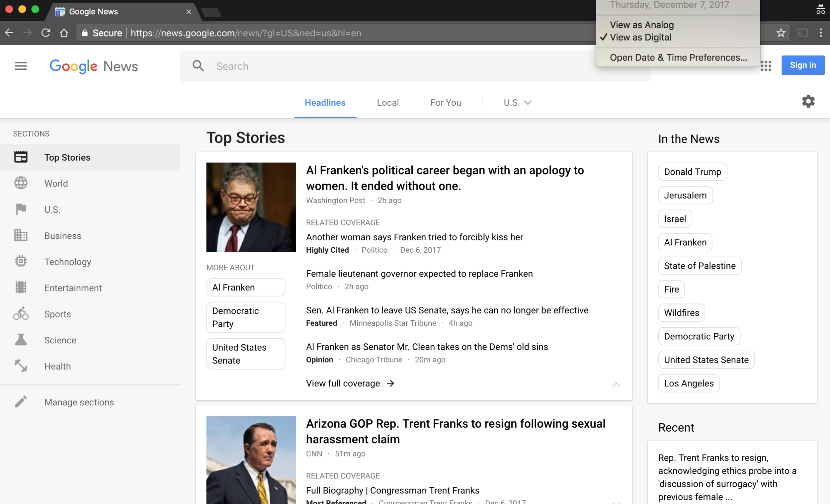Click the Wildfires topic chip
830x504 pixels.
(682, 313)
